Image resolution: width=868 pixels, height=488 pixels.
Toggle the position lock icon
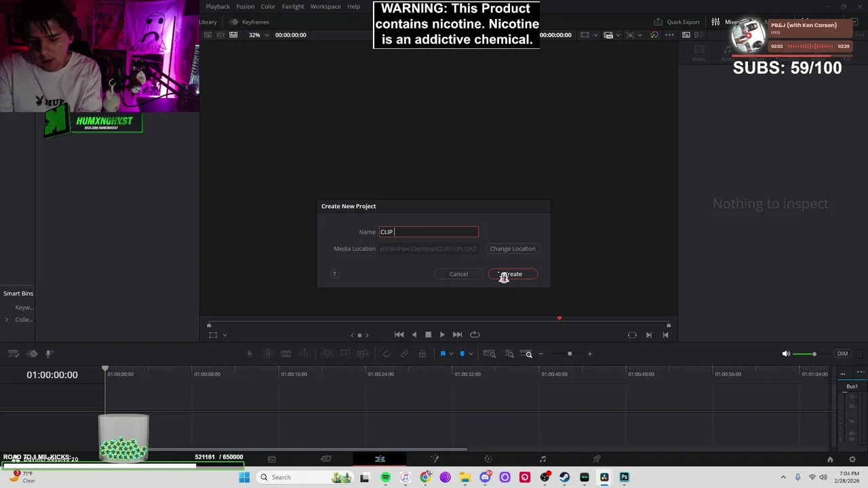422,354
